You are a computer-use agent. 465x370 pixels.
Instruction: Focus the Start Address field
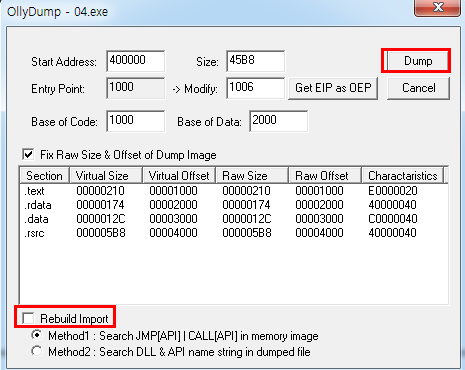(x=136, y=61)
